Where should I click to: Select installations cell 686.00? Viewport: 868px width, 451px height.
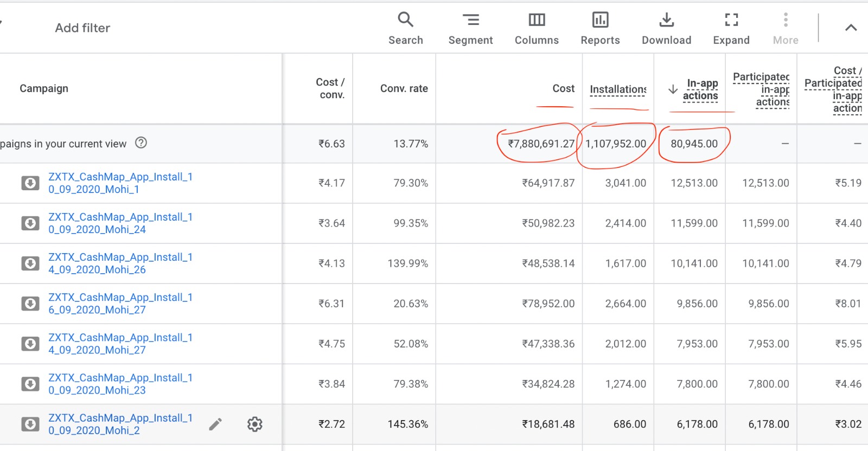630,424
